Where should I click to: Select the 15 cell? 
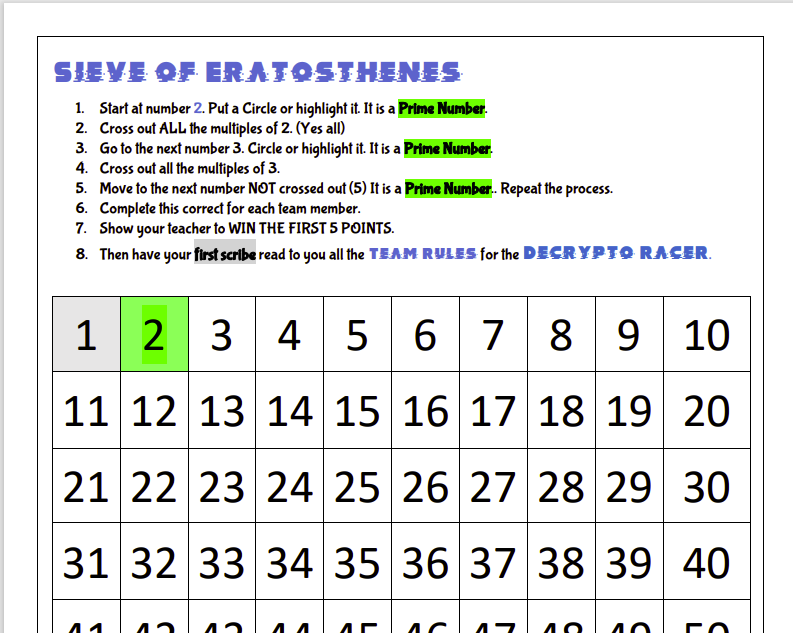pos(358,410)
